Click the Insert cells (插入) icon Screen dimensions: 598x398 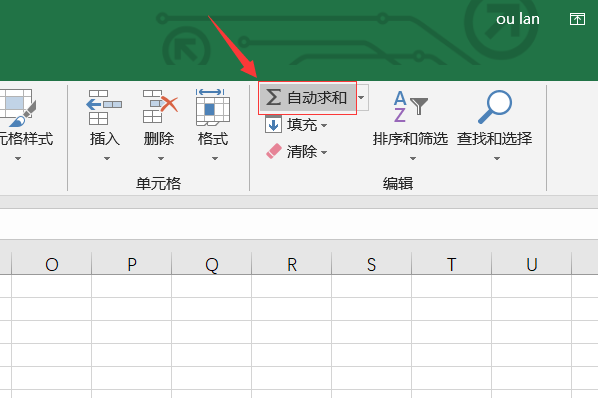click(x=104, y=107)
